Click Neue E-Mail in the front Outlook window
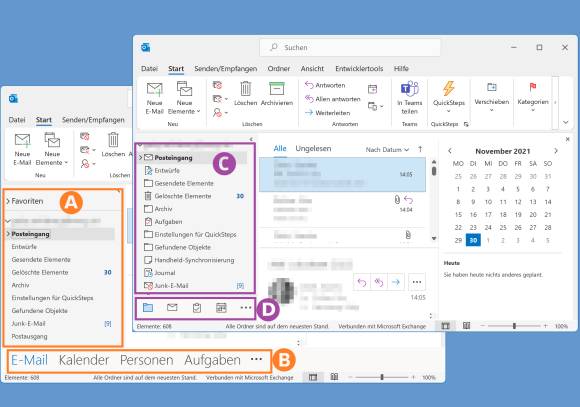Image resolution: width=580 pixels, height=407 pixels. coord(155,98)
